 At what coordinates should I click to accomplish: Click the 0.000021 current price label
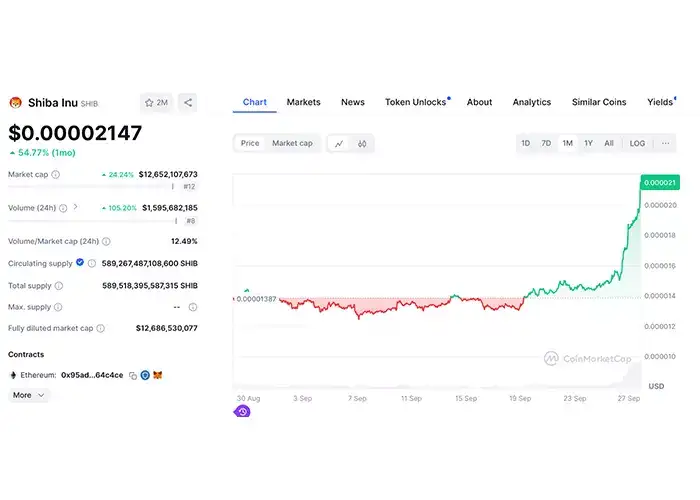click(660, 183)
